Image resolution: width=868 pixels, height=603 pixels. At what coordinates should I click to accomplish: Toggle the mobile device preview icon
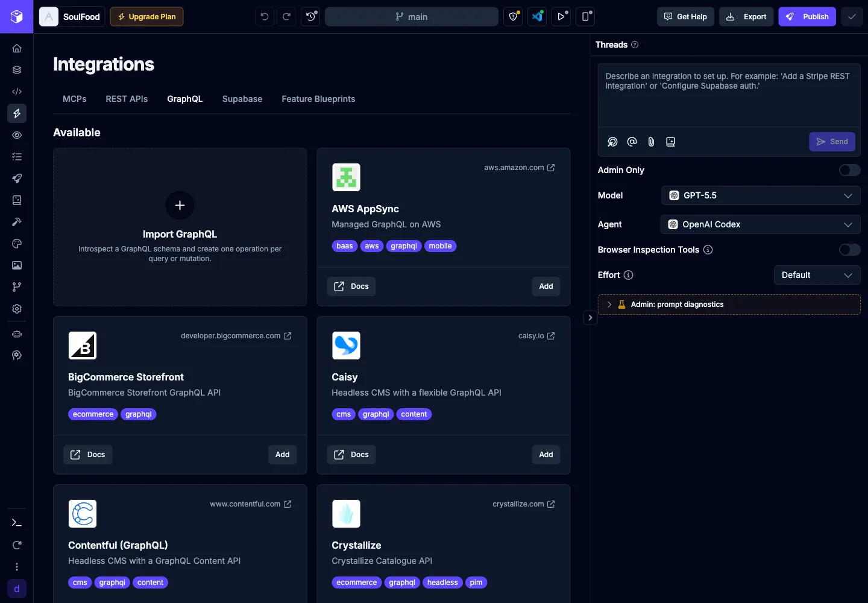(x=585, y=17)
